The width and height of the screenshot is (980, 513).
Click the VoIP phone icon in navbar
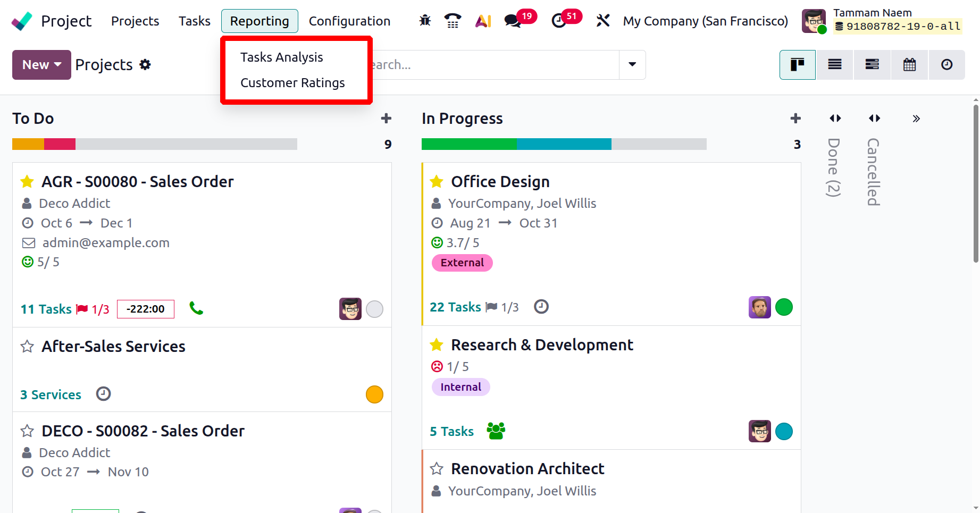pyautogui.click(x=453, y=21)
